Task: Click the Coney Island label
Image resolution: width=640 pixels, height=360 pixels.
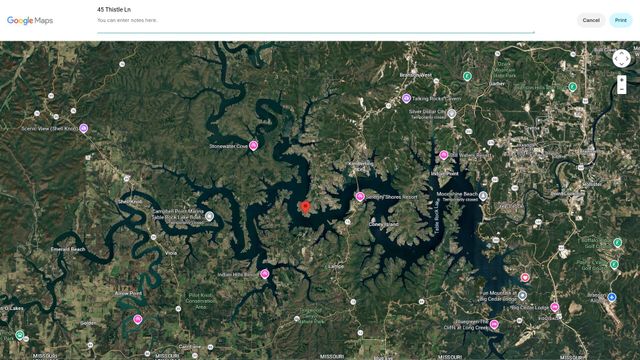Action: tap(383, 224)
